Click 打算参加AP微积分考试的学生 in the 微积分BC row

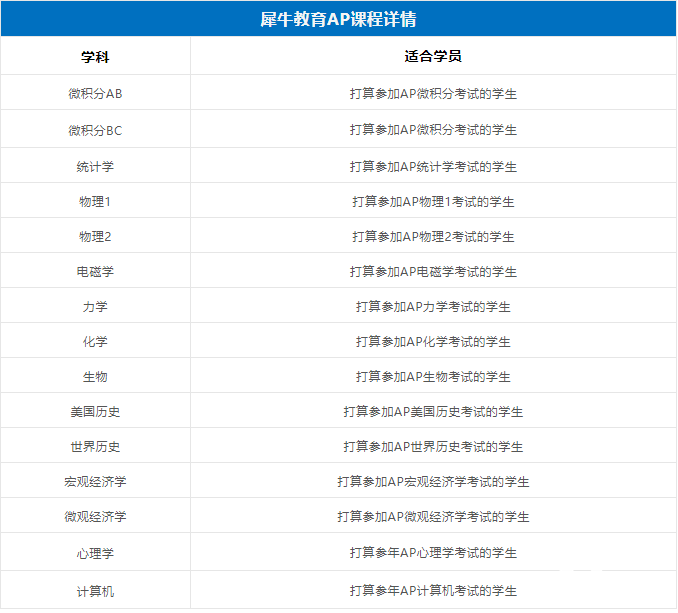tap(433, 130)
